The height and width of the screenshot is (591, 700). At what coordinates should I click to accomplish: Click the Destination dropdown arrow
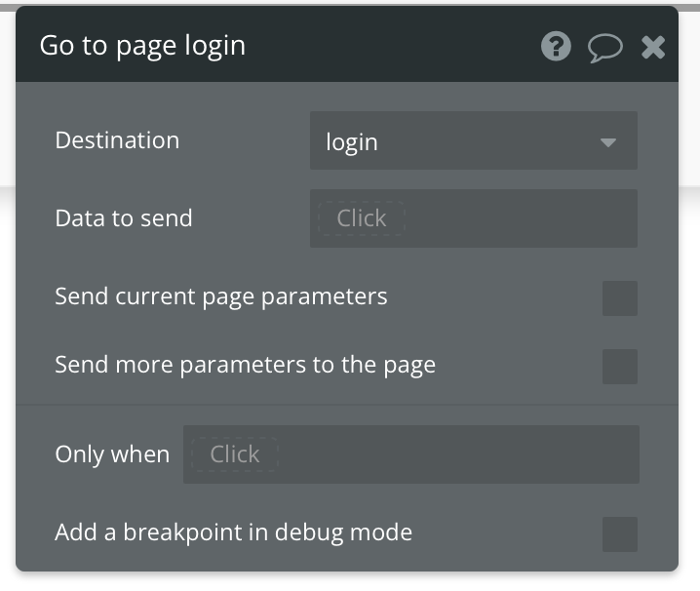click(608, 142)
